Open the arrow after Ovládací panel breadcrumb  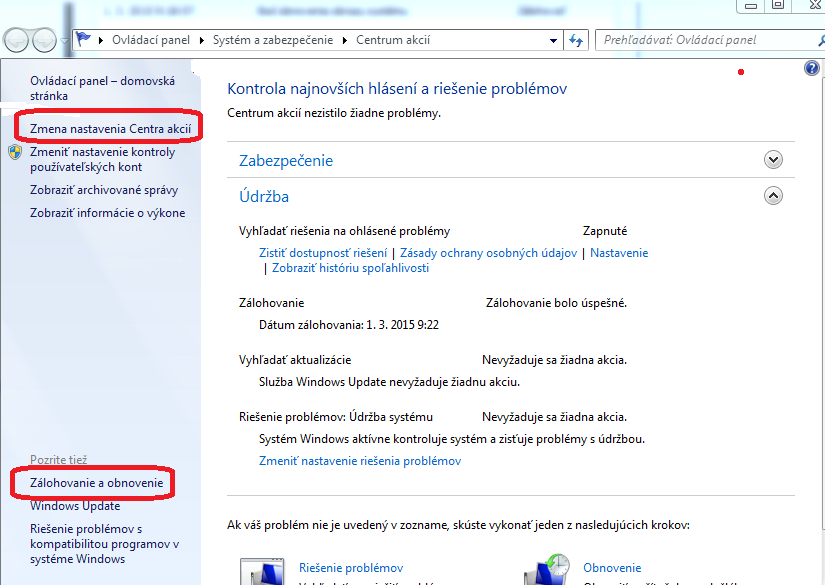point(201,41)
